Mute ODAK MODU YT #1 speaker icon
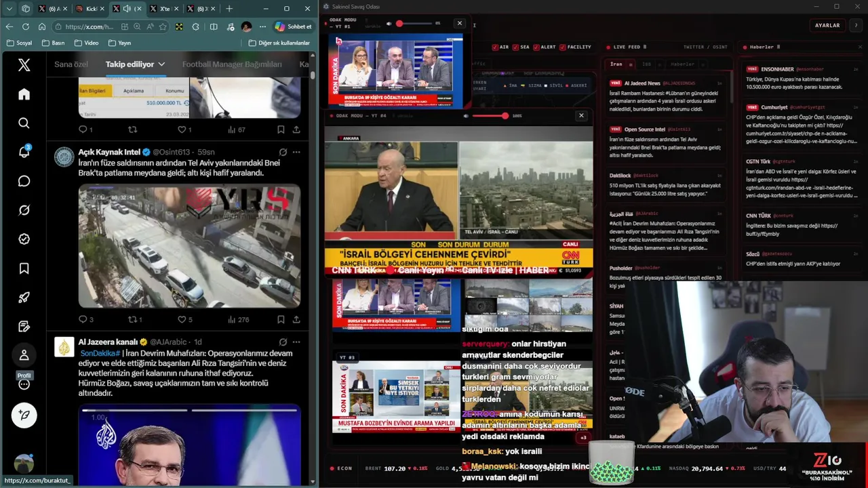Image resolution: width=868 pixels, height=488 pixels. [389, 23]
